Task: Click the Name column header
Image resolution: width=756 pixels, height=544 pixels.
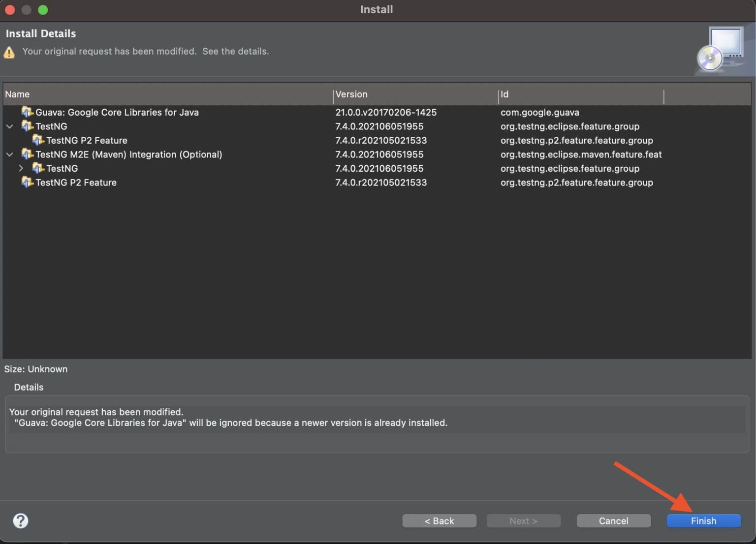Action: (17, 94)
